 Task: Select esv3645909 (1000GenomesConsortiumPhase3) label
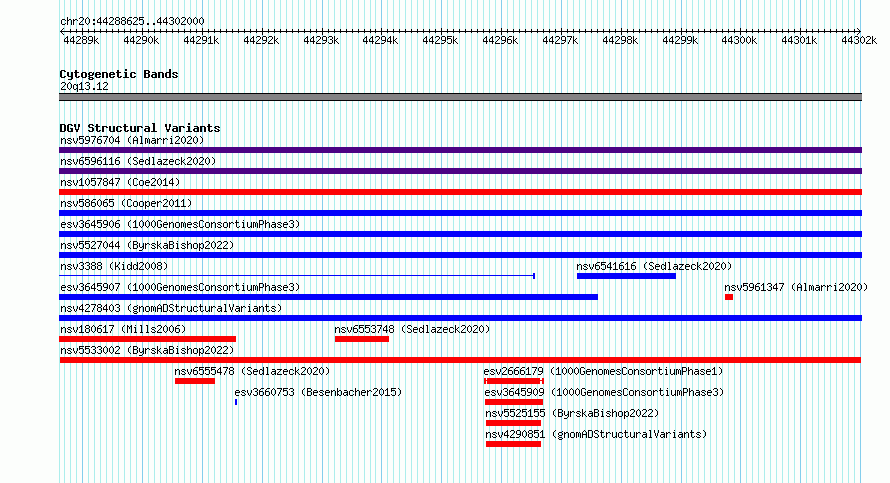(604, 392)
